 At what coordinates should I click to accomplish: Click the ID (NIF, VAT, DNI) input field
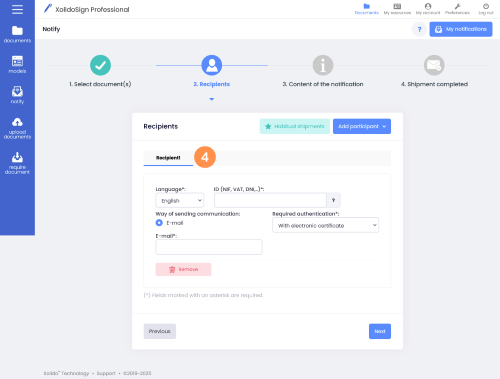click(270, 200)
